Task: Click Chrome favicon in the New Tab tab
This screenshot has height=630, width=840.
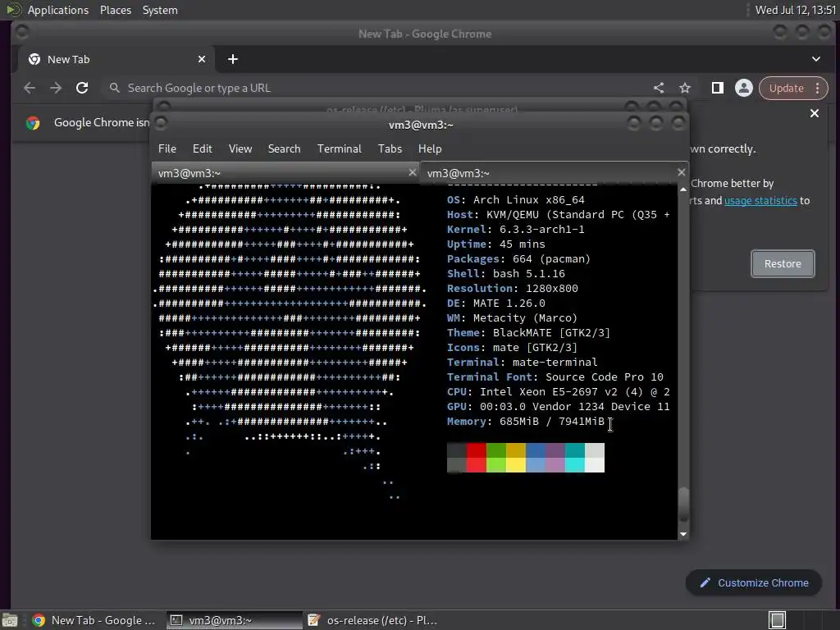Action: point(34,59)
